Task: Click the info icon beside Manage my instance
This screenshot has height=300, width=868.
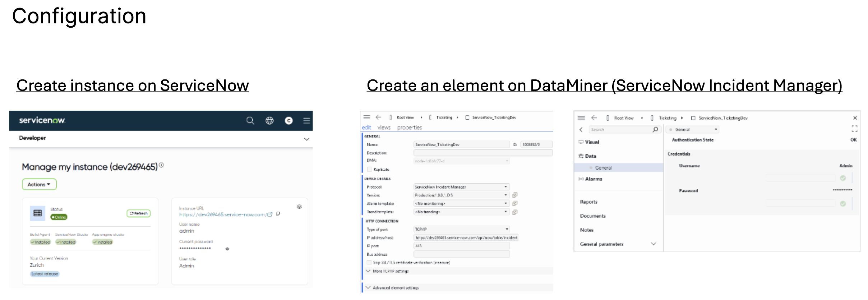Action: click(161, 165)
